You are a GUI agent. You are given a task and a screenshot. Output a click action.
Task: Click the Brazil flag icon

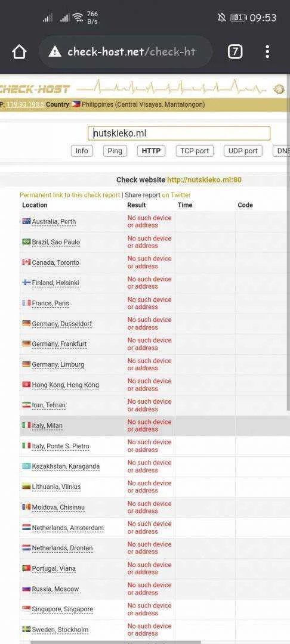(26, 242)
